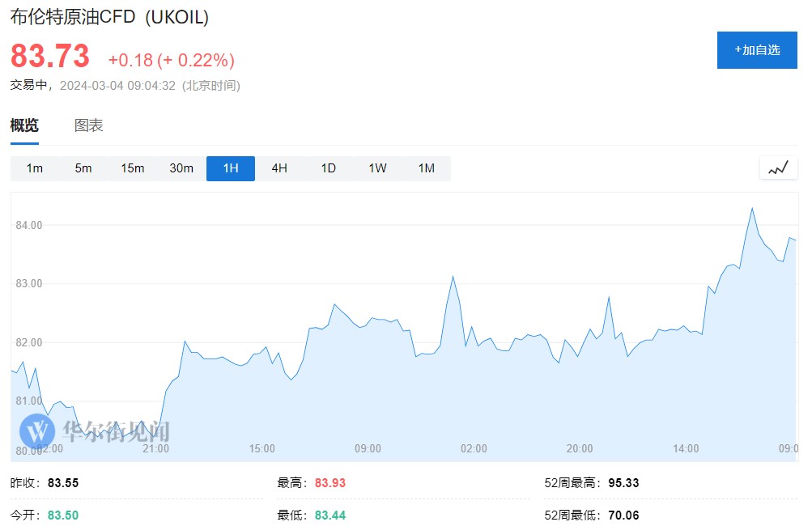Click the 52周最高 value 95.33
The image size is (812, 526).
623,483
